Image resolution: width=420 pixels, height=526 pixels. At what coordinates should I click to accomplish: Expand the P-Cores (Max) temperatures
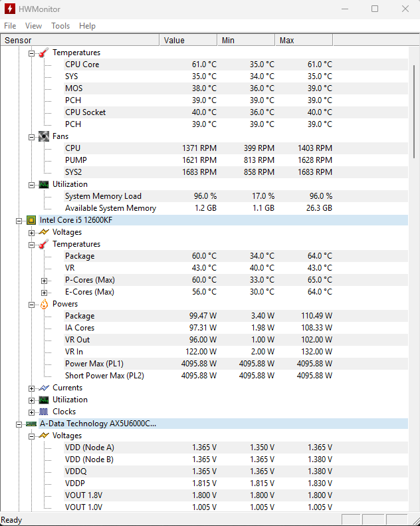[x=45, y=280]
